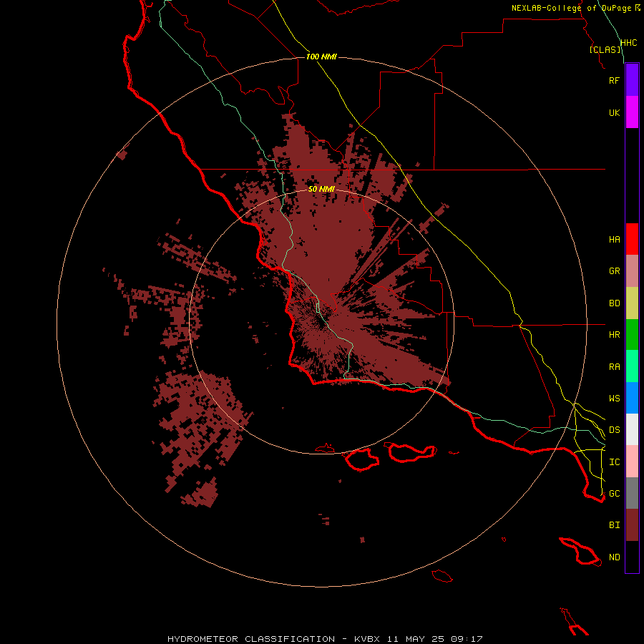This screenshot has height=644, width=644.
Task: Click the RA legend label
Action: [614, 367]
